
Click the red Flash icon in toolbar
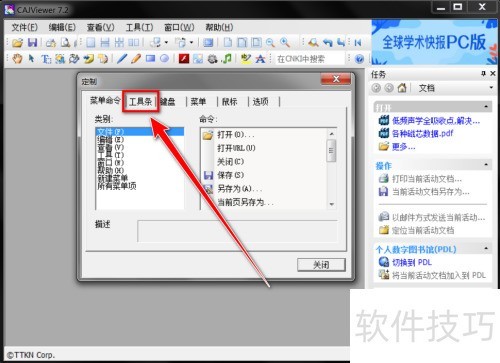click(184, 59)
